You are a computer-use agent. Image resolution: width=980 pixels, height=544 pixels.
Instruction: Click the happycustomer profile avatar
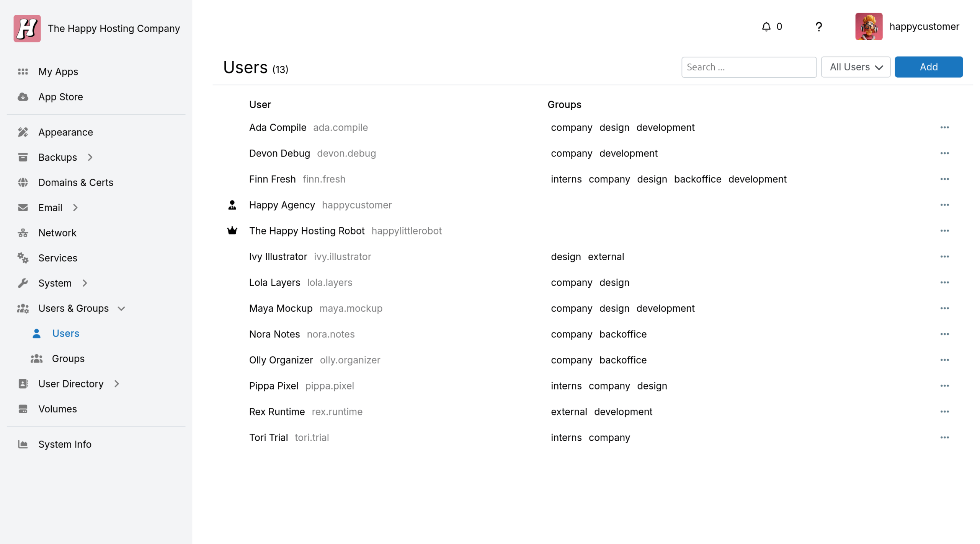pyautogui.click(x=869, y=27)
